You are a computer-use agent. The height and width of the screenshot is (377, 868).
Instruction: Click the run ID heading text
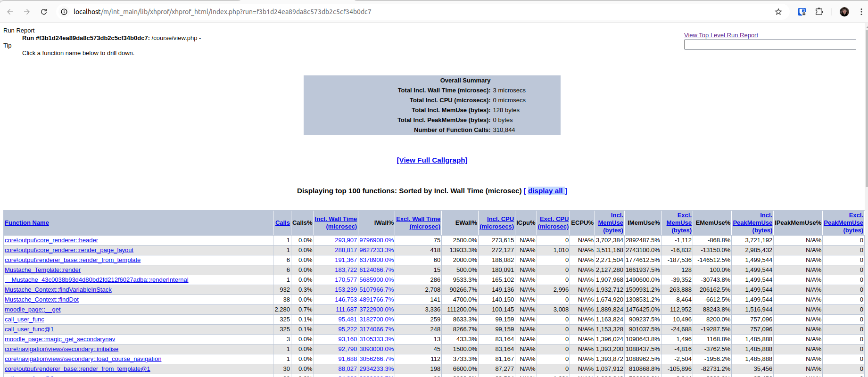coord(86,38)
